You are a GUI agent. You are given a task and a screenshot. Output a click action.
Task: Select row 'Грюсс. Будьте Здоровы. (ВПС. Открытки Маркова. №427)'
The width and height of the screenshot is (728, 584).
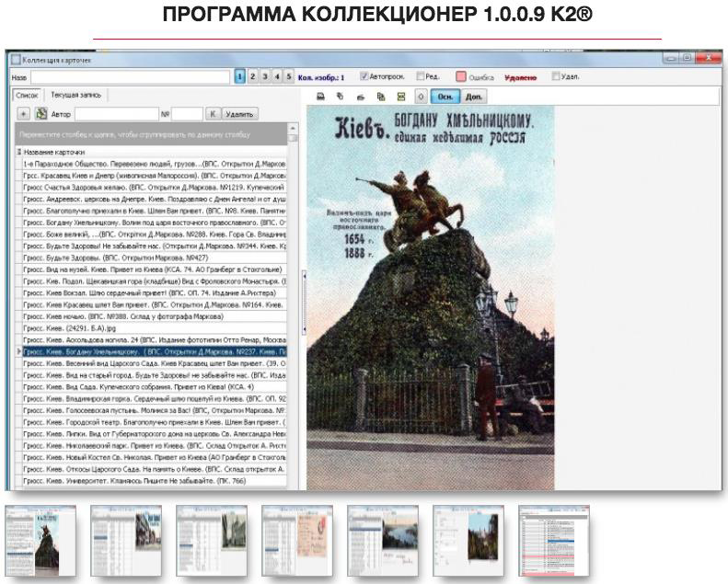154,258
